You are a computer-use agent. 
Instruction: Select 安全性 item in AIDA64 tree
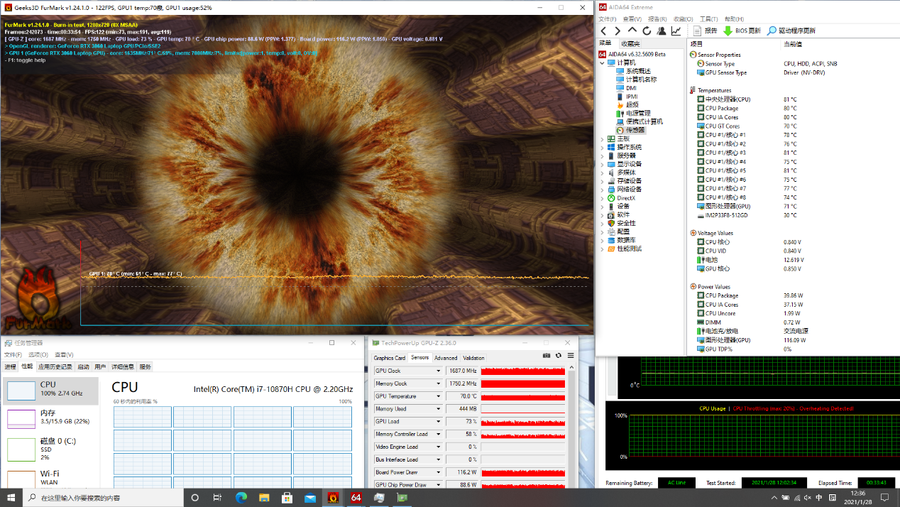click(x=626, y=223)
